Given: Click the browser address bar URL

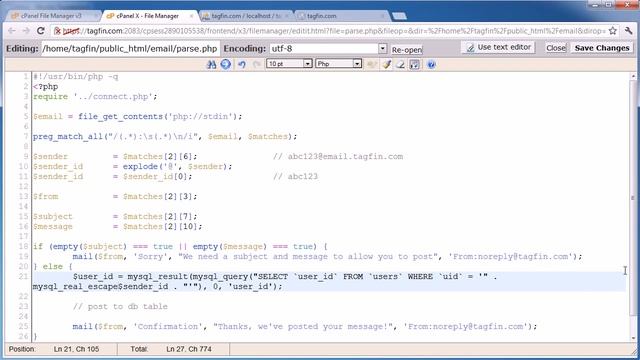Looking at the screenshot, I should pyautogui.click(x=334, y=31).
